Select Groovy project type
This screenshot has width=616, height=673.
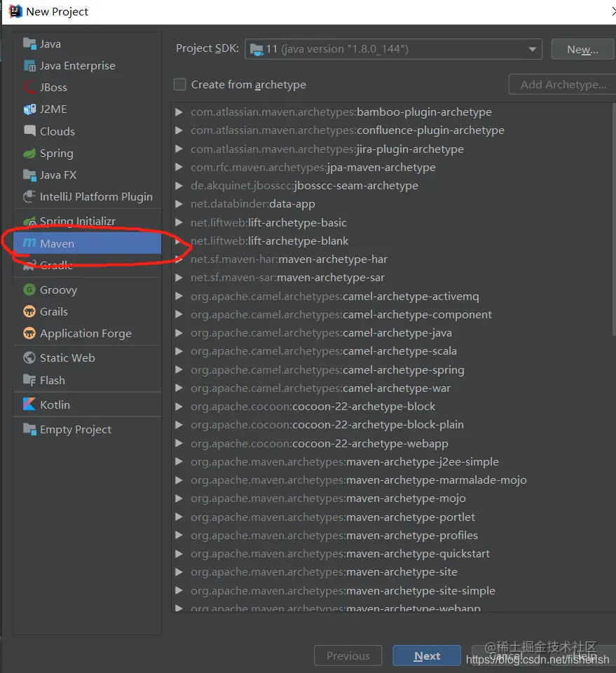tap(88, 290)
